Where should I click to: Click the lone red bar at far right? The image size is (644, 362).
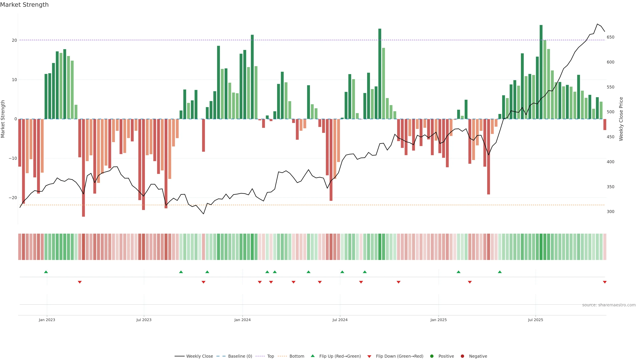coord(604,124)
